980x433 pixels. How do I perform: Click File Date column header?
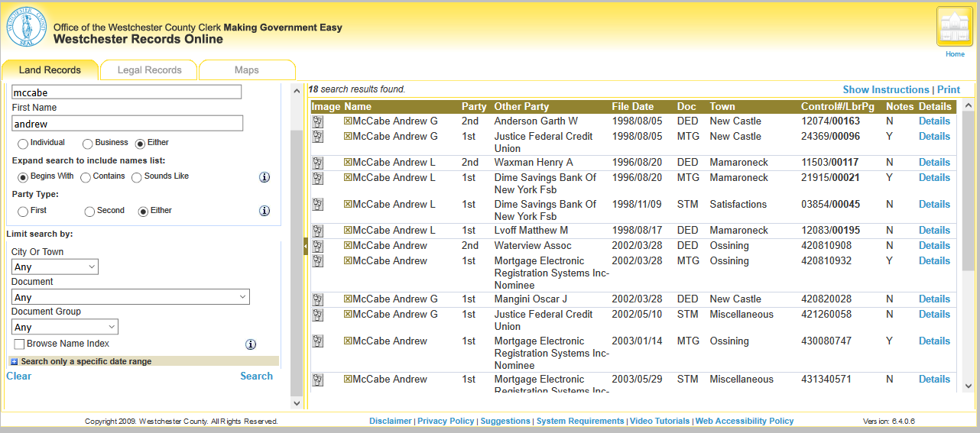tap(633, 106)
